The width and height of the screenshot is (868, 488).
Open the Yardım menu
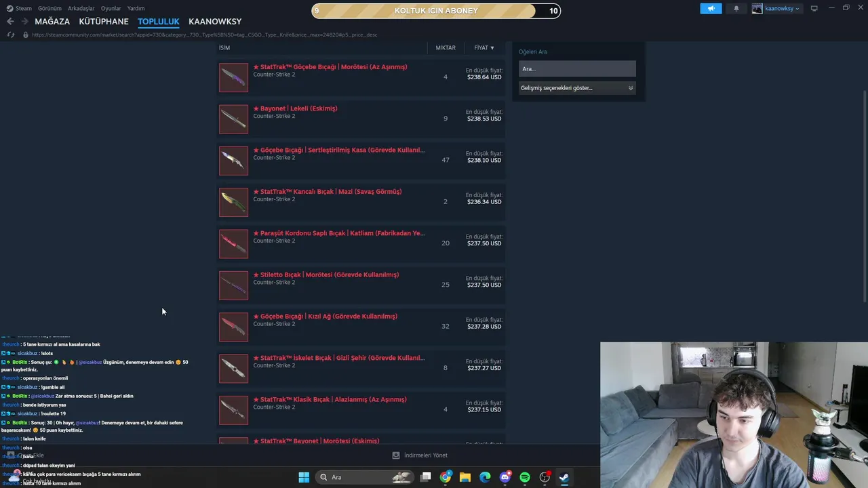coord(136,8)
